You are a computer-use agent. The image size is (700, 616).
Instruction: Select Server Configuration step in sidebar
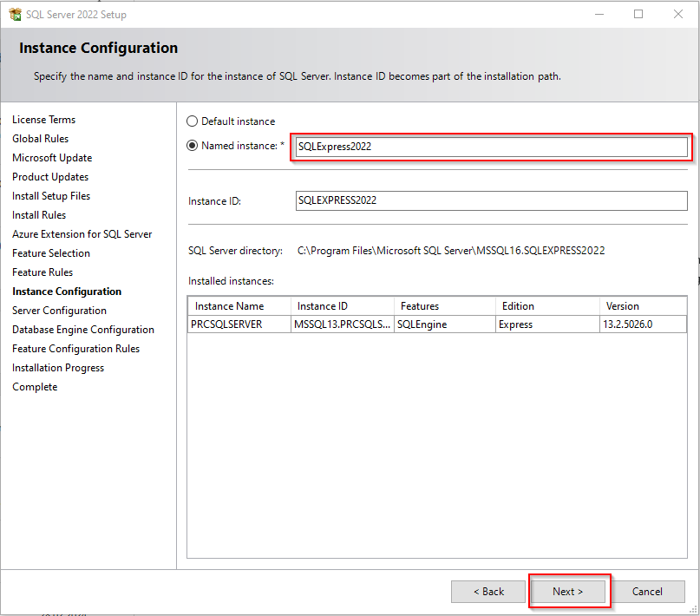click(x=60, y=311)
